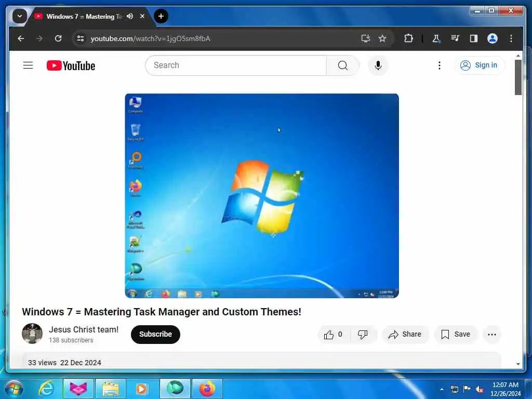Open network status tray icon

(x=454, y=389)
